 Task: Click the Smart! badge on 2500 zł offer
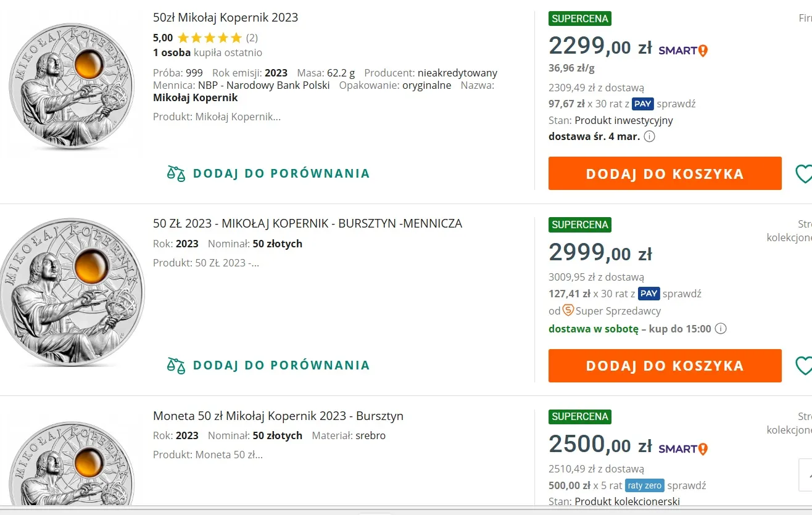coord(683,448)
